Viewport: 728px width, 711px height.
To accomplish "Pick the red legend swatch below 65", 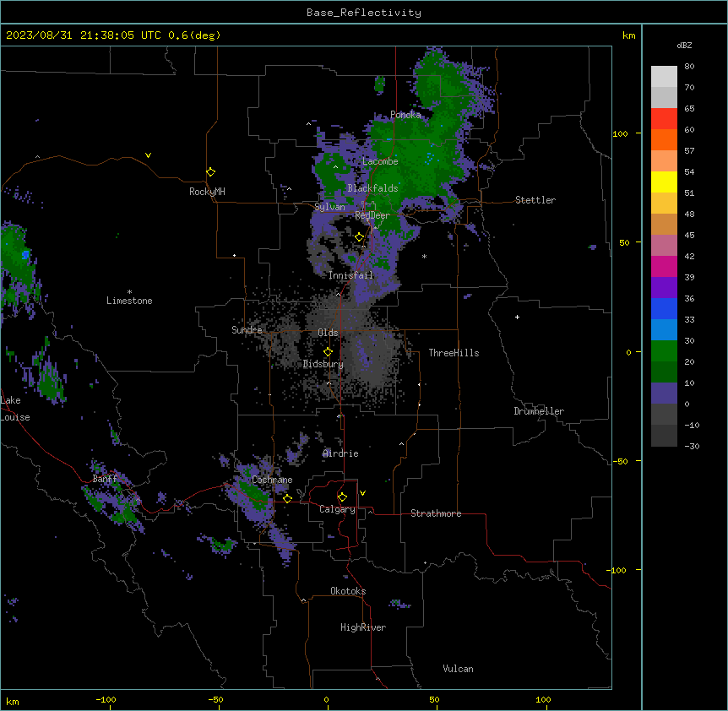I will pos(664,118).
